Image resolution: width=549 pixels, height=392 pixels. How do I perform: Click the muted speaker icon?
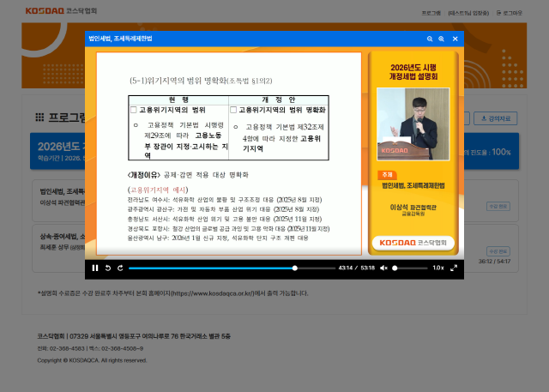tap(383, 268)
